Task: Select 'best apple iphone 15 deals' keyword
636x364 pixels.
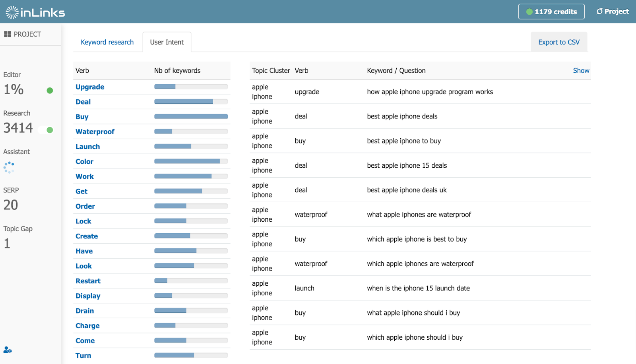Action: click(x=407, y=165)
